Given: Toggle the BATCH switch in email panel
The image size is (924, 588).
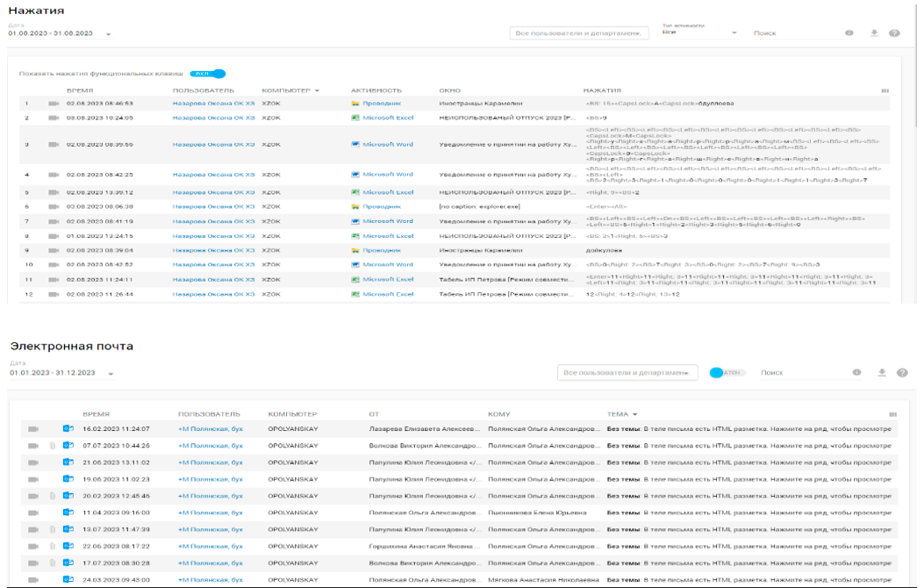Looking at the screenshot, I should 727,372.
